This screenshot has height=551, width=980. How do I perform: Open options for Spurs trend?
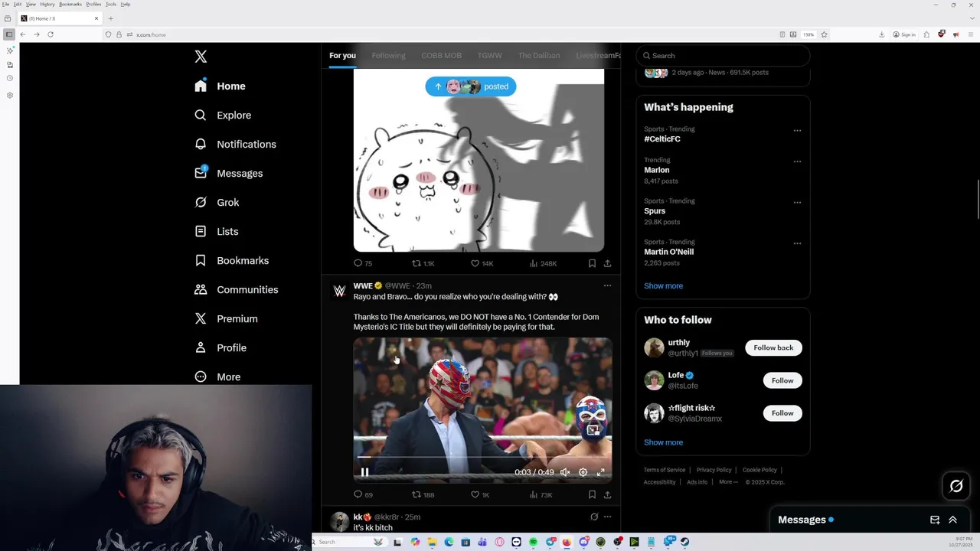[x=797, y=203]
